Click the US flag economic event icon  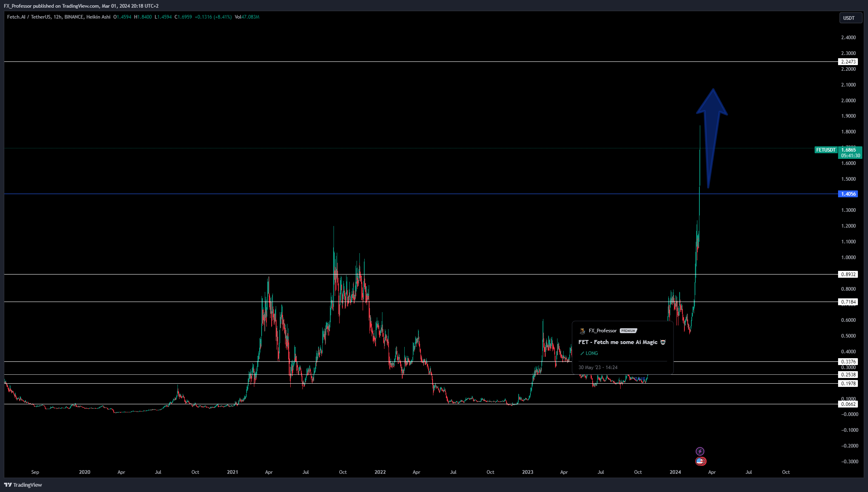[x=700, y=461]
